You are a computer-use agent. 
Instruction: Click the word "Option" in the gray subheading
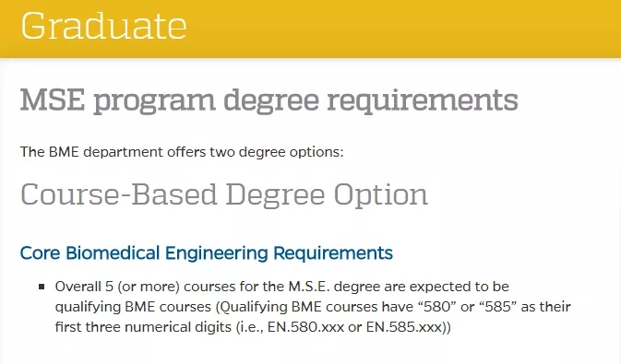pyautogui.click(x=380, y=195)
